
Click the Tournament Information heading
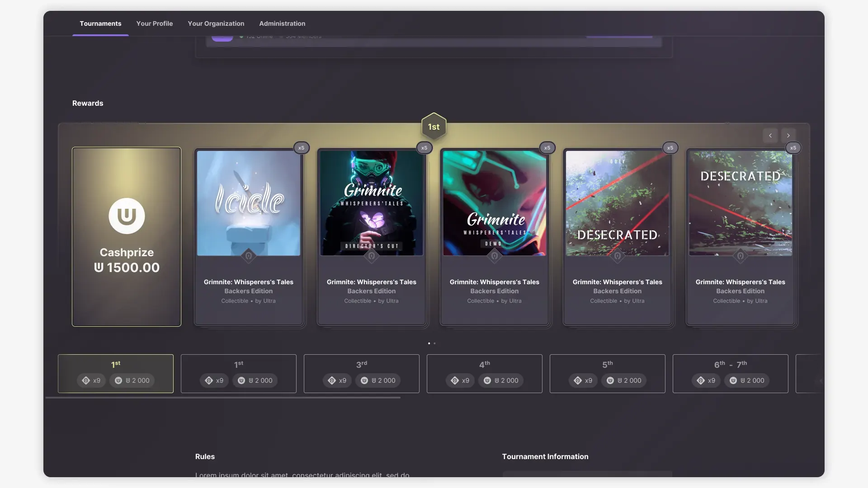pyautogui.click(x=545, y=456)
